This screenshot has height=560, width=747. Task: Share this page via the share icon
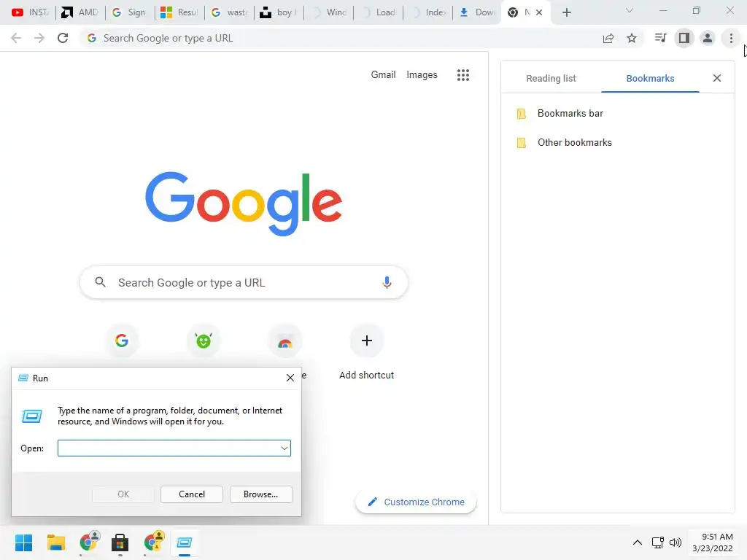tap(608, 38)
